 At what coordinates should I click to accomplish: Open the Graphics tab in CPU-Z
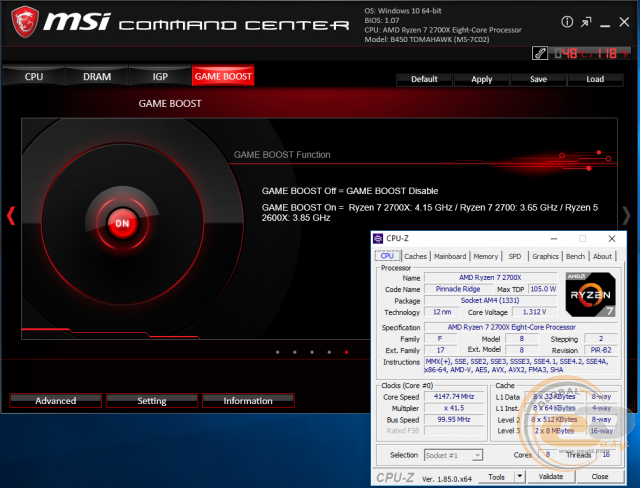[x=545, y=256]
